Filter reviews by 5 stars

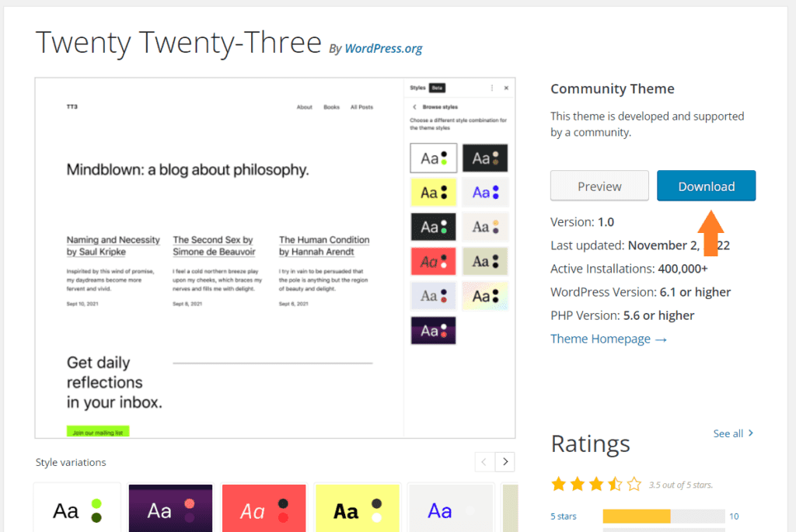[x=564, y=516]
